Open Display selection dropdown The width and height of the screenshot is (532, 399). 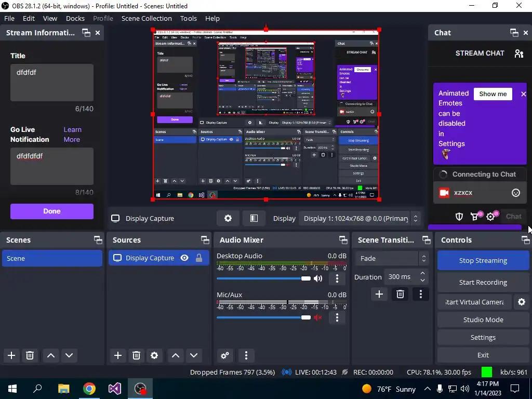click(x=360, y=219)
